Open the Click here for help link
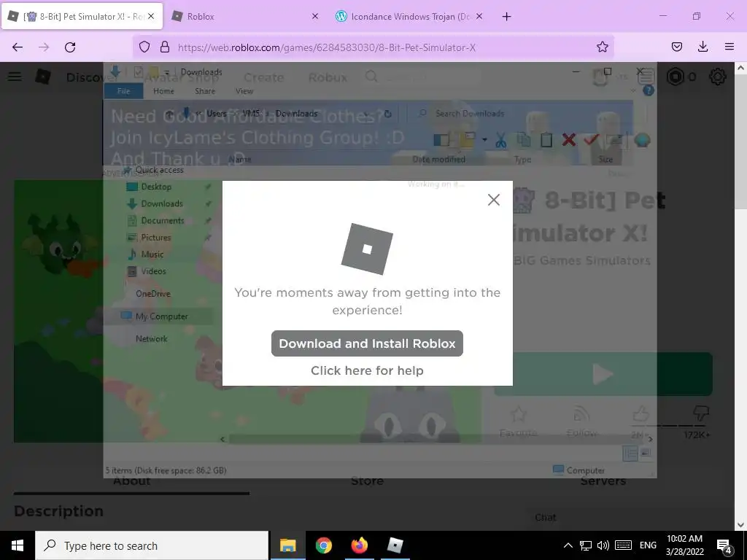 click(367, 370)
